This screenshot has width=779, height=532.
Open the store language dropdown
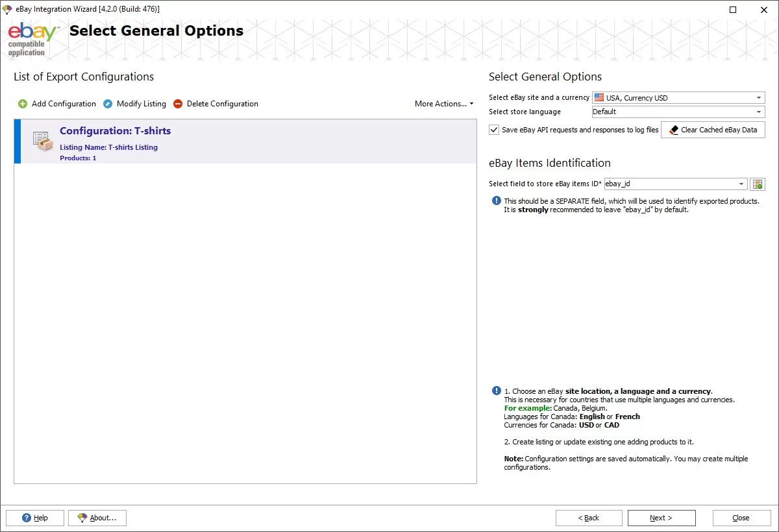pyautogui.click(x=760, y=112)
